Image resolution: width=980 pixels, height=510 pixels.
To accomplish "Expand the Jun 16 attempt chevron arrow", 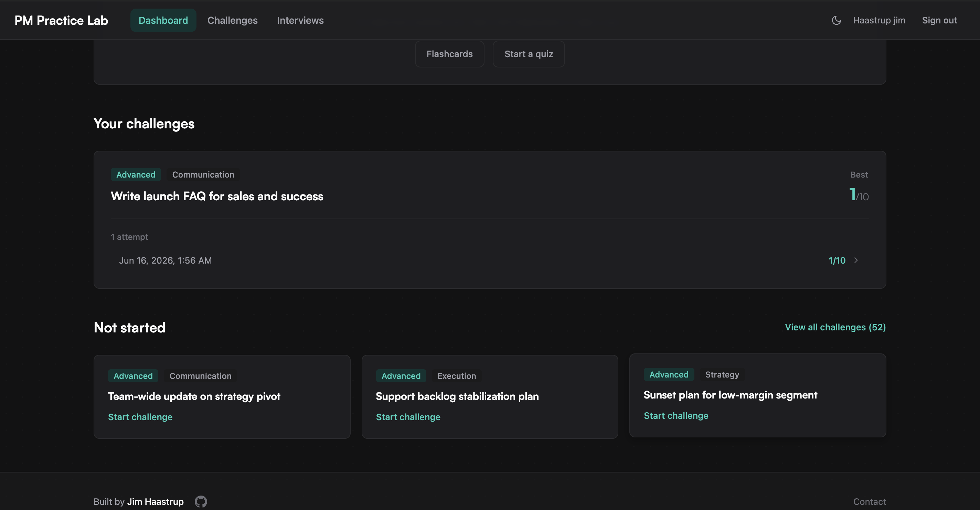I will pos(856,260).
